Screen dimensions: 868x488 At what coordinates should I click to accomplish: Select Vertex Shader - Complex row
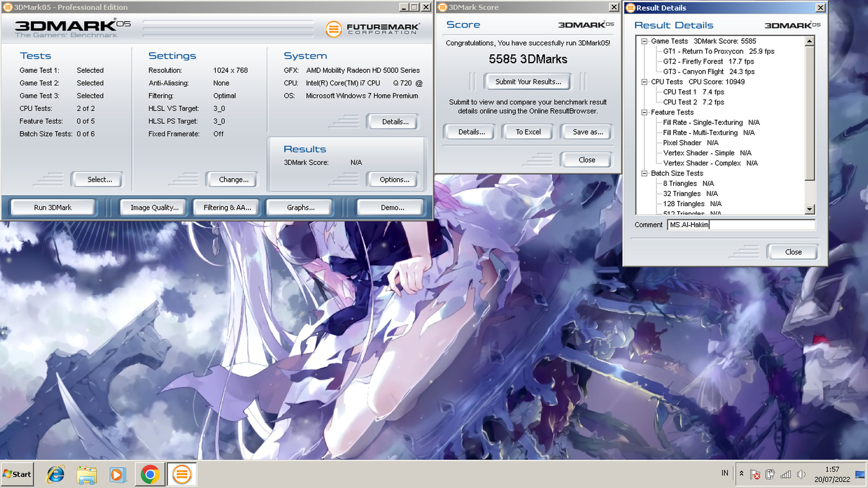click(x=710, y=163)
